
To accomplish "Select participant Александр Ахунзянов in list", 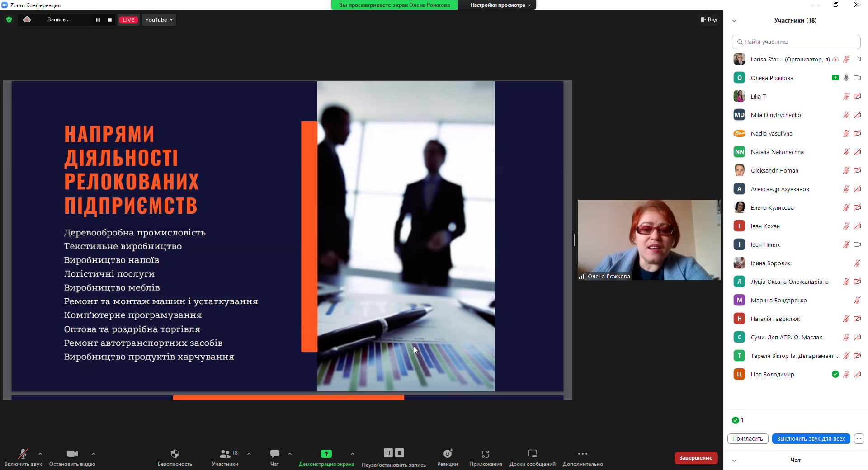I will click(x=796, y=189).
